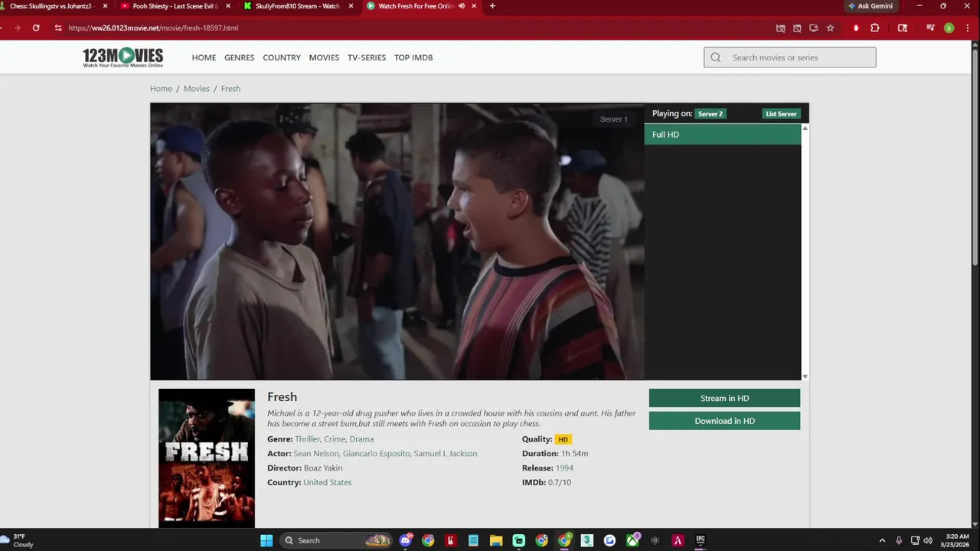Bookmark this page with the star icon

point(830,28)
